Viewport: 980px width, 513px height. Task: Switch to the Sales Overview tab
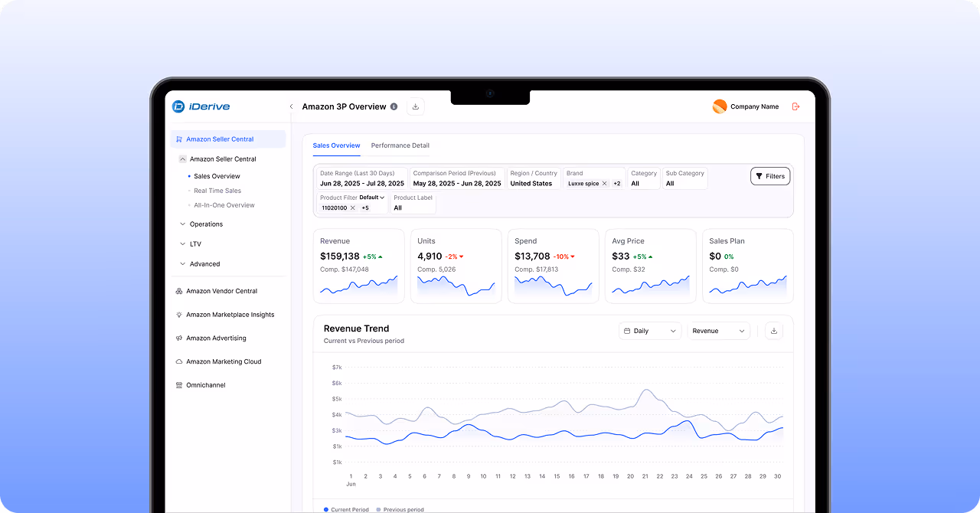click(x=336, y=145)
